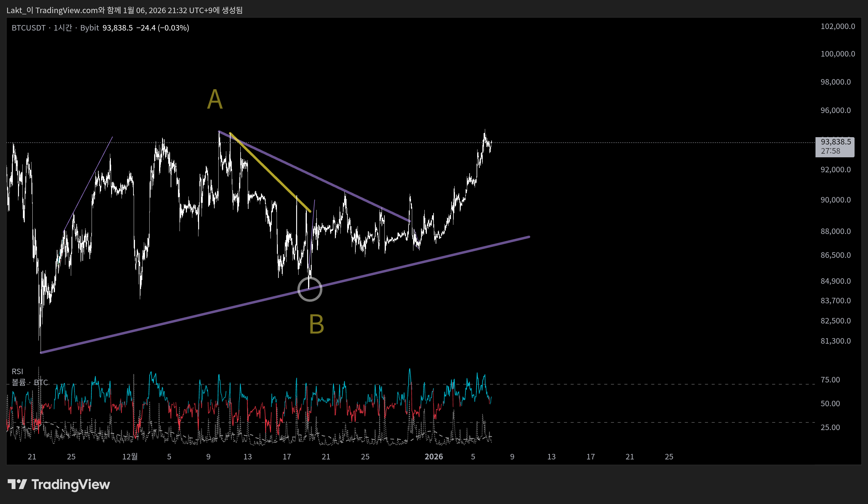The image size is (868, 504).
Task: Click the 90,000.0 price axis label
Action: [836, 200]
